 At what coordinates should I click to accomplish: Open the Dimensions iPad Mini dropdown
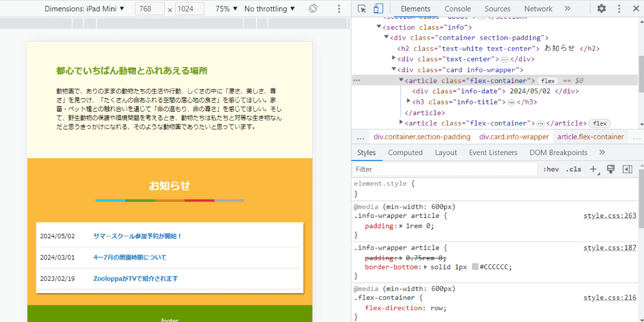[x=84, y=9]
